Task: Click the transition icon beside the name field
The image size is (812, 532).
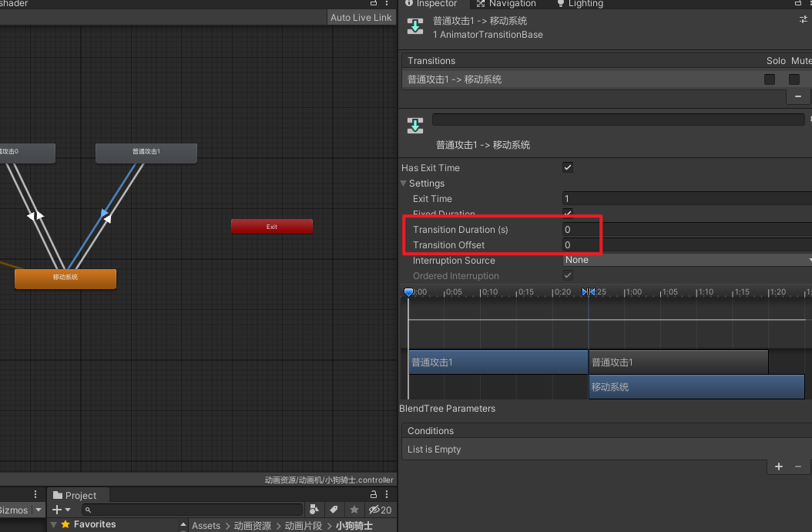Action: coord(414,125)
